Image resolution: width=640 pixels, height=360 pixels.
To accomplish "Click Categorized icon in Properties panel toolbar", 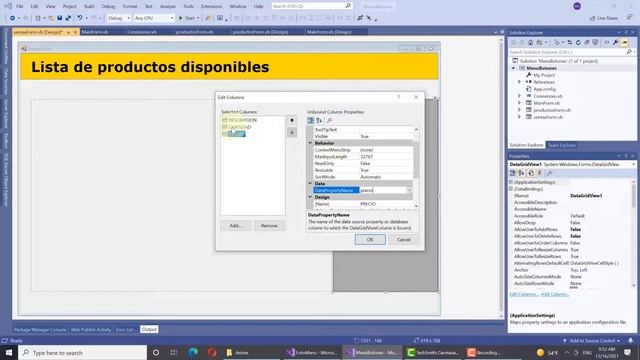I will tap(513, 173).
